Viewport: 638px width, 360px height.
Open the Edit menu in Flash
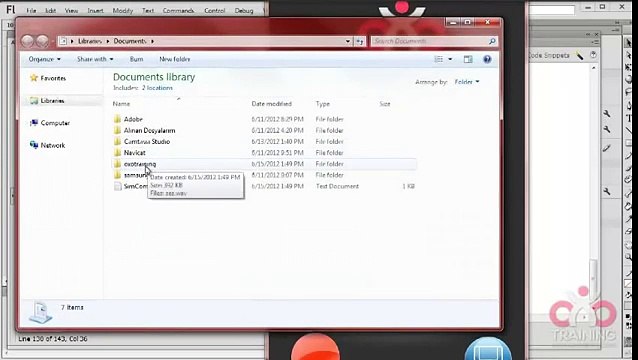[50, 11]
